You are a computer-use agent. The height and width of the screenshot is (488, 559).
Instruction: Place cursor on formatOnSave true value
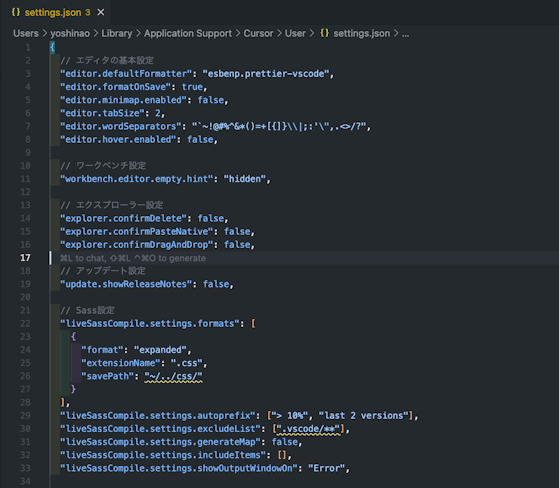pyautogui.click(x=192, y=87)
